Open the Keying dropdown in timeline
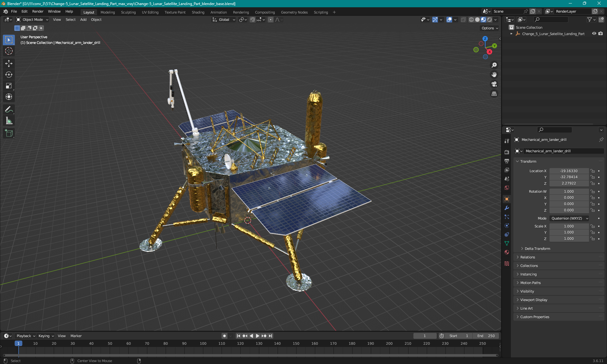The height and width of the screenshot is (364, 607). click(46, 336)
